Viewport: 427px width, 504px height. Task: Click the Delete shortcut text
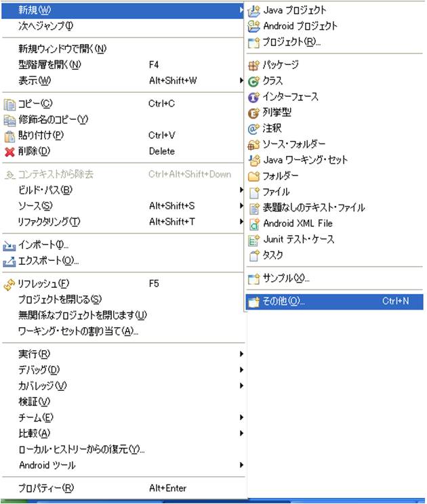click(162, 151)
